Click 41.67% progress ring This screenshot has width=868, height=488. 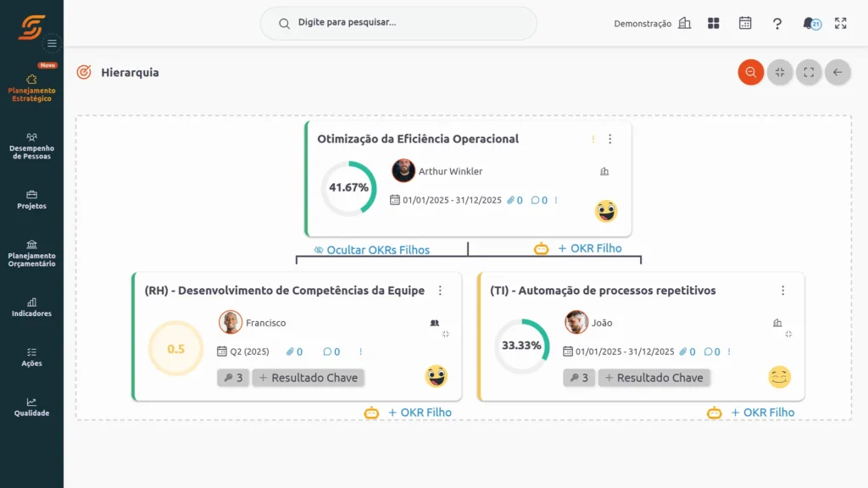[x=348, y=188]
